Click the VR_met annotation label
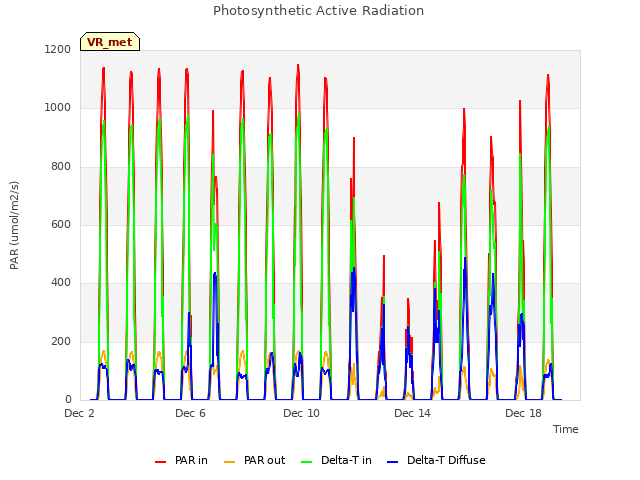 [x=110, y=42]
